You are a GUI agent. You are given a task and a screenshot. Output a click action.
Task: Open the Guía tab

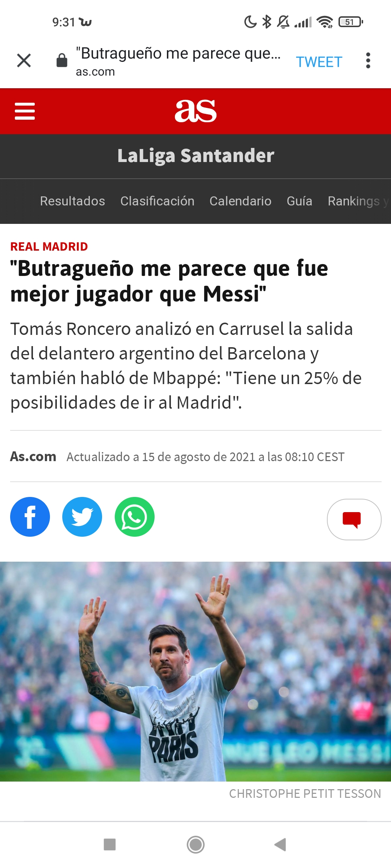point(299,201)
